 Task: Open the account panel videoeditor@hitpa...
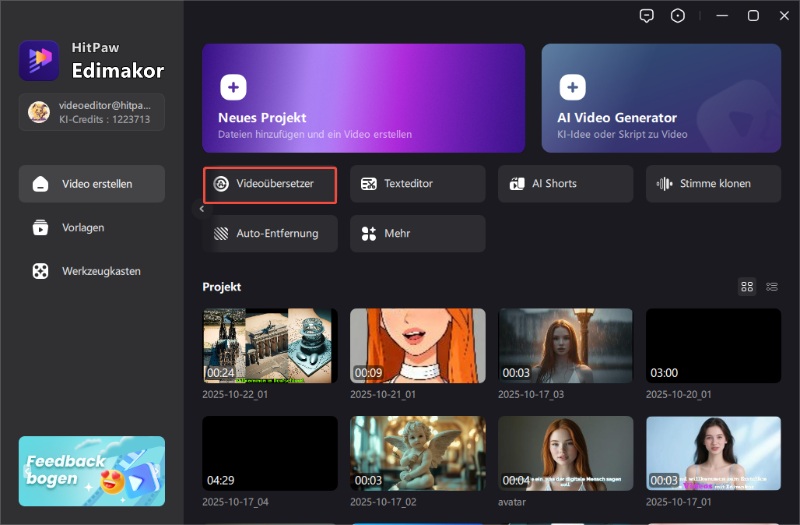[x=92, y=112]
